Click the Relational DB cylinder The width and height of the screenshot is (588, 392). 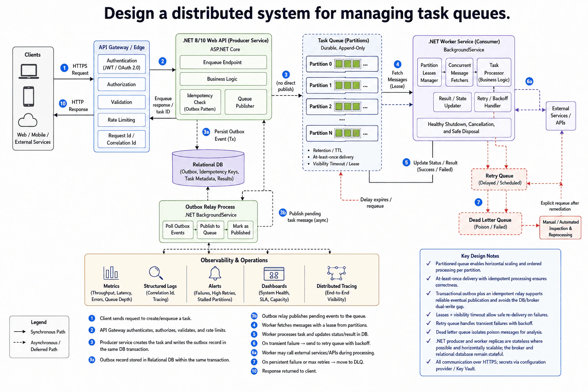pyautogui.click(x=208, y=168)
